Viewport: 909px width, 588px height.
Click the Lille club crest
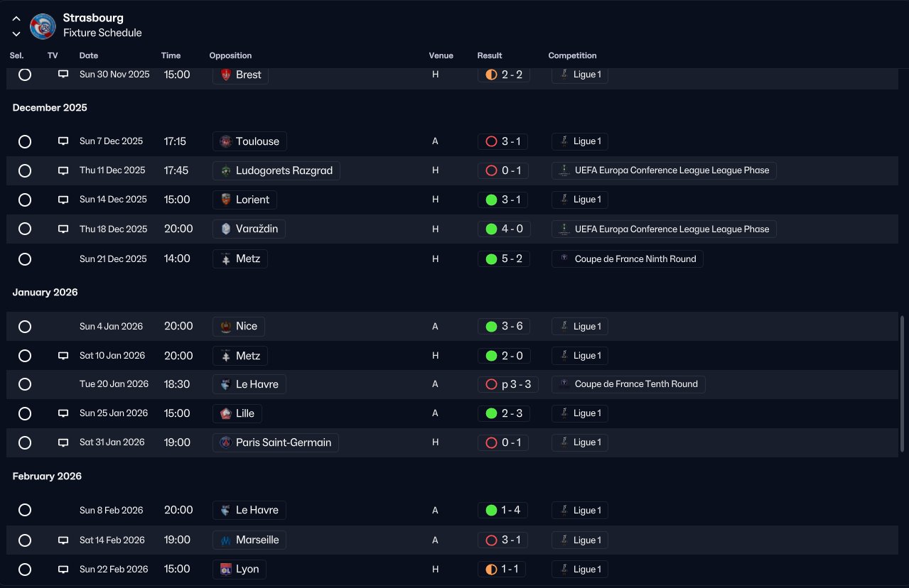[x=226, y=413]
